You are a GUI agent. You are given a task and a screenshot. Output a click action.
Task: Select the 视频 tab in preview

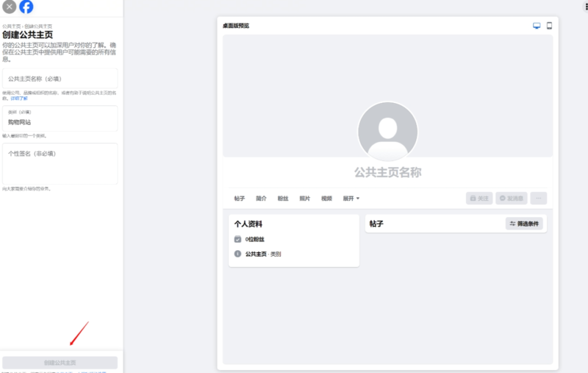[x=326, y=199]
